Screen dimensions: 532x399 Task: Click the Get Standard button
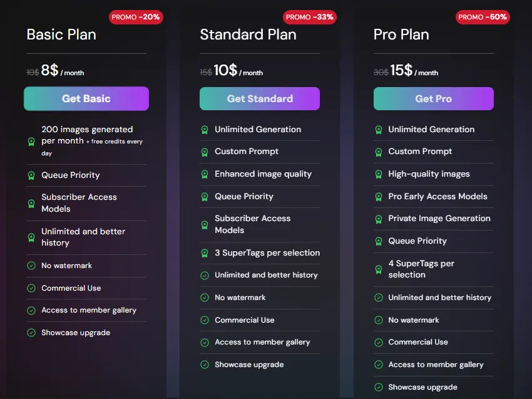click(259, 98)
